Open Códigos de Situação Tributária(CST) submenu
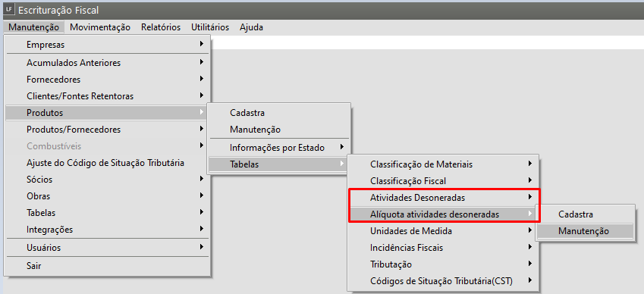 444,281
